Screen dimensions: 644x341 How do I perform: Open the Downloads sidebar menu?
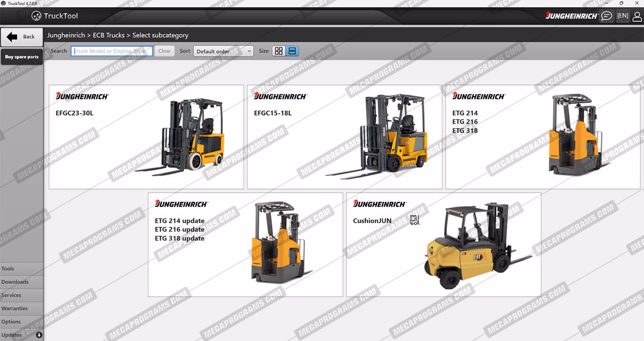[x=22, y=282]
